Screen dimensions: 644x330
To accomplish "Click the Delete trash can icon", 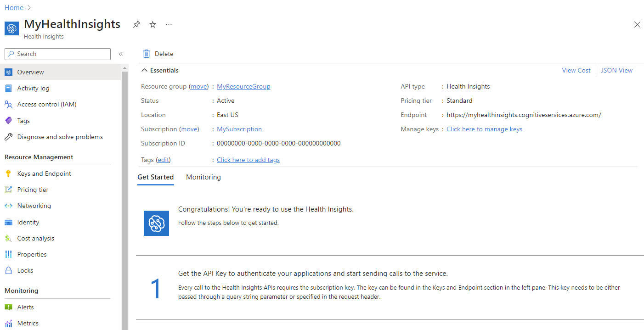I will 147,54.
